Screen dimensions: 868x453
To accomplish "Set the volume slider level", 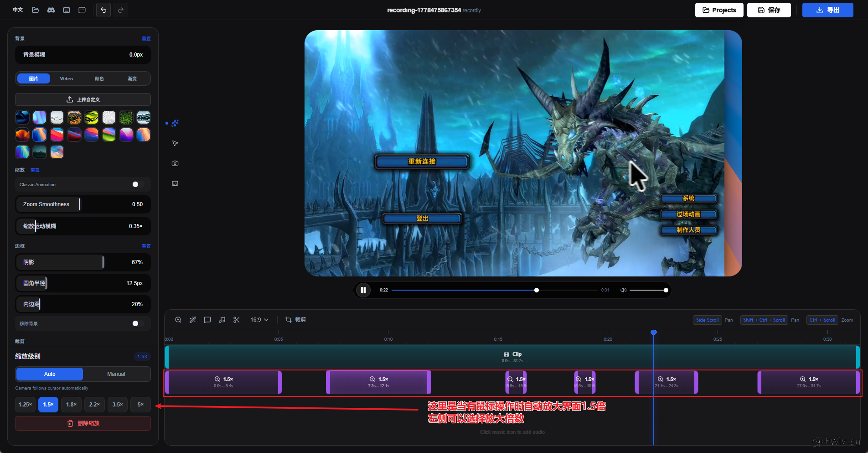I will point(649,290).
